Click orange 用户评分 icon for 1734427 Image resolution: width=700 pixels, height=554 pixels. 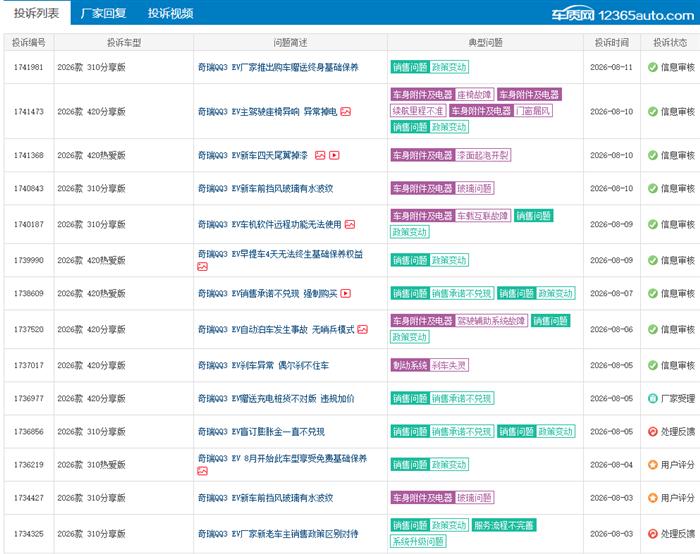653,498
